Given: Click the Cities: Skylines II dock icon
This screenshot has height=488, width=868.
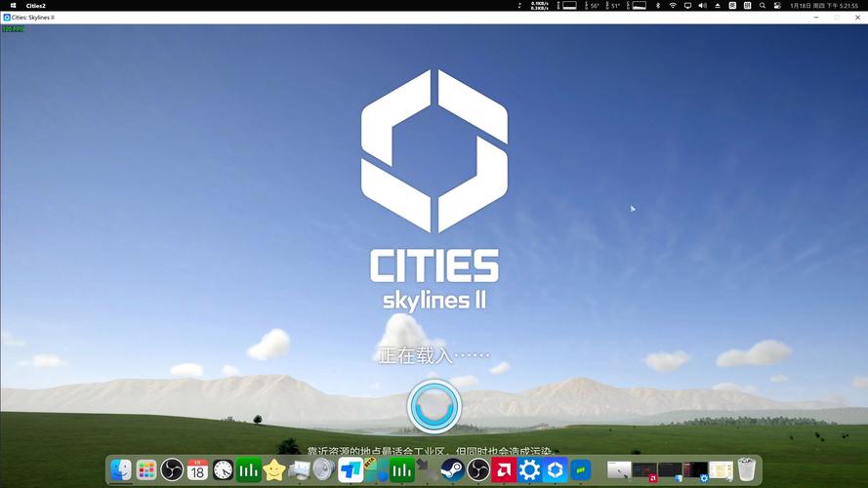Looking at the screenshot, I should tap(556, 470).
